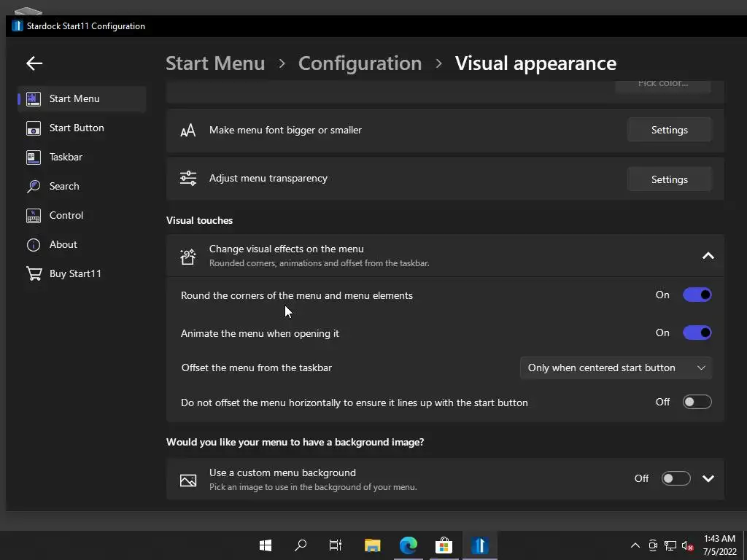This screenshot has width=747, height=560.
Task: Click 'Make menu font bigger or smaller' text
Action: pyautogui.click(x=285, y=130)
